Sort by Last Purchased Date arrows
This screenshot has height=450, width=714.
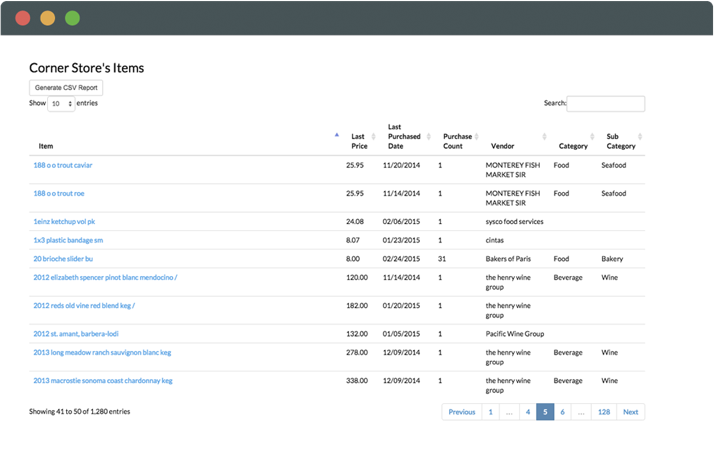pos(428,136)
